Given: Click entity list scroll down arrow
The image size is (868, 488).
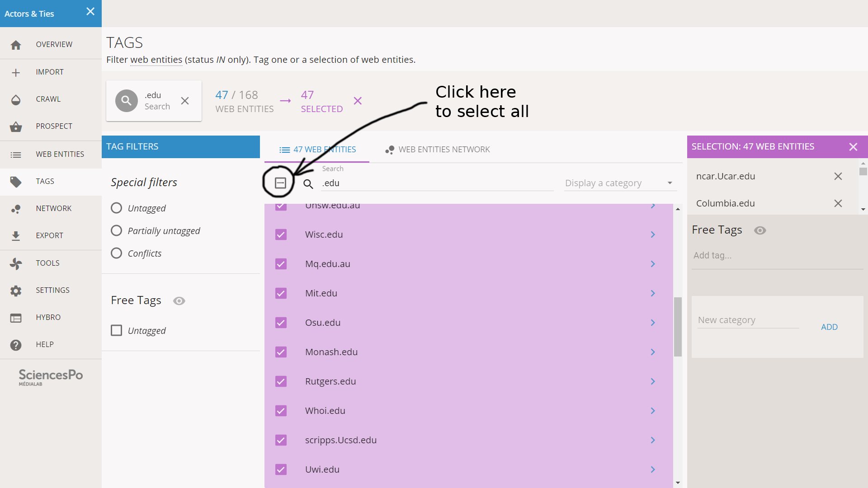Looking at the screenshot, I should [678, 483].
